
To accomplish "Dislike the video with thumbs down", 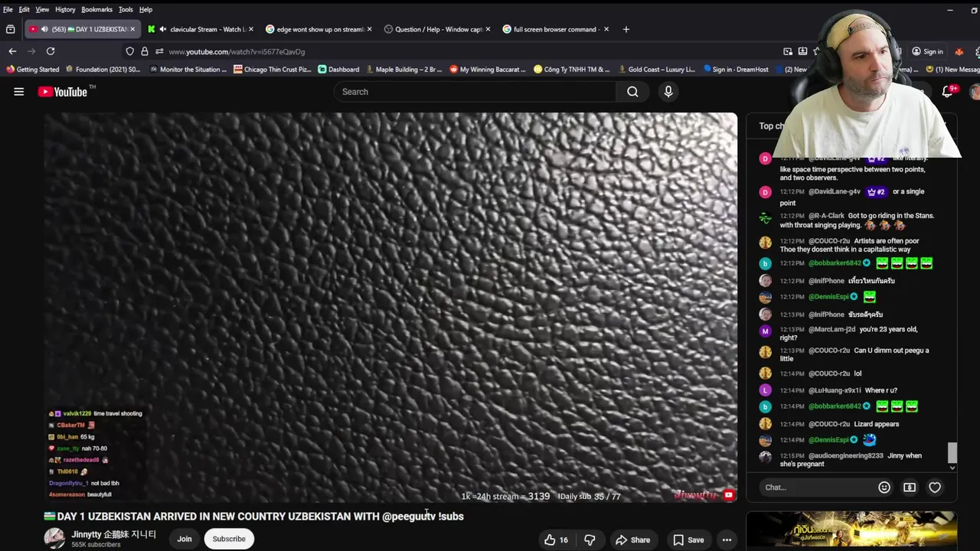I will click(x=590, y=540).
